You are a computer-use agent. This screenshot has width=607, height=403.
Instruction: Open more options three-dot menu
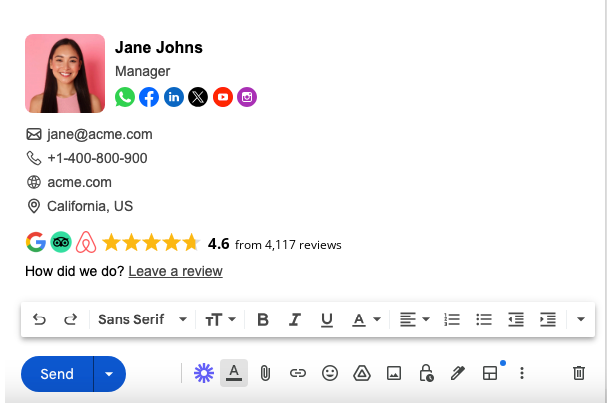(x=522, y=373)
